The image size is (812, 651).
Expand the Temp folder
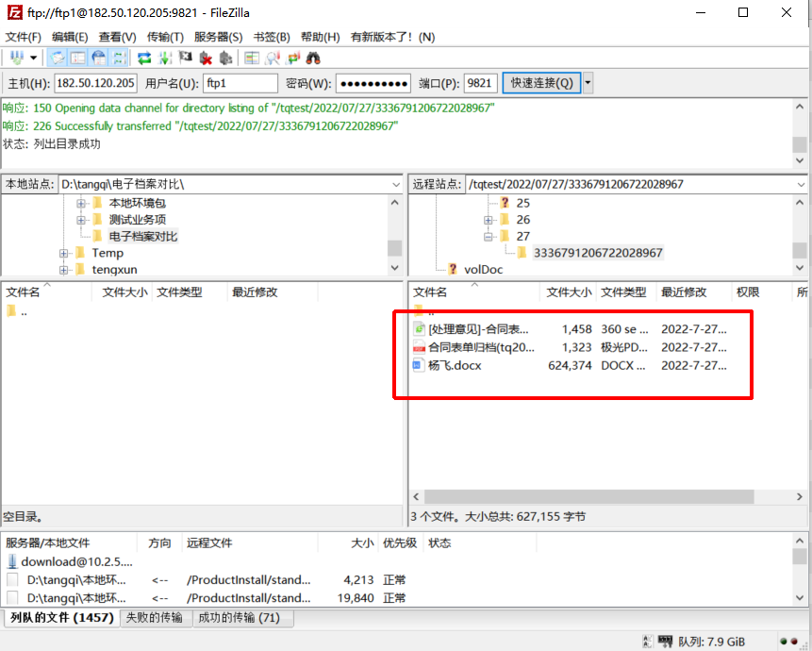click(64, 253)
